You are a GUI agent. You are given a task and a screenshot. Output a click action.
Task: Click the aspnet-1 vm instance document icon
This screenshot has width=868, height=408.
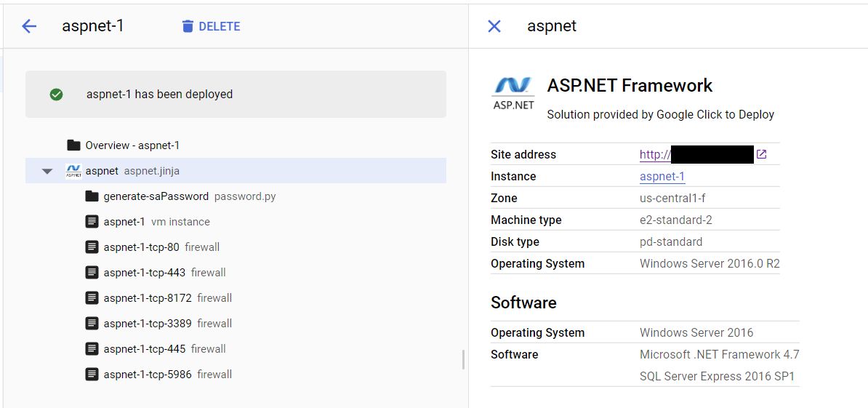coord(92,222)
